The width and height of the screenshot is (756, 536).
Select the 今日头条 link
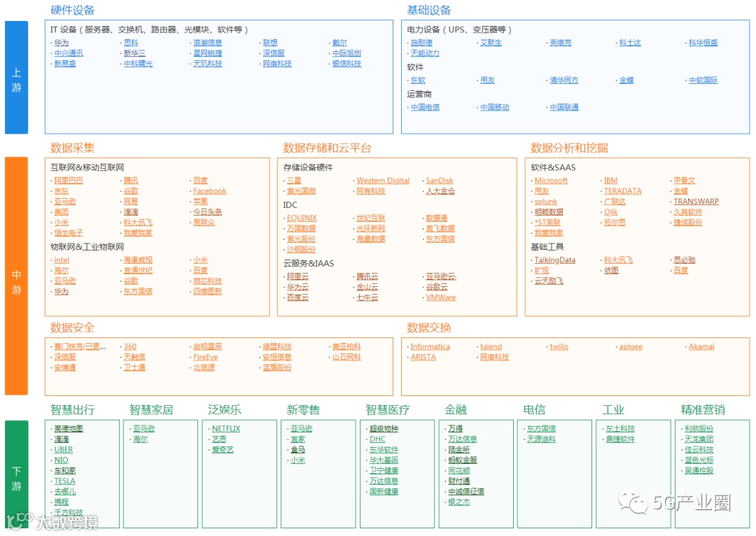(x=207, y=212)
